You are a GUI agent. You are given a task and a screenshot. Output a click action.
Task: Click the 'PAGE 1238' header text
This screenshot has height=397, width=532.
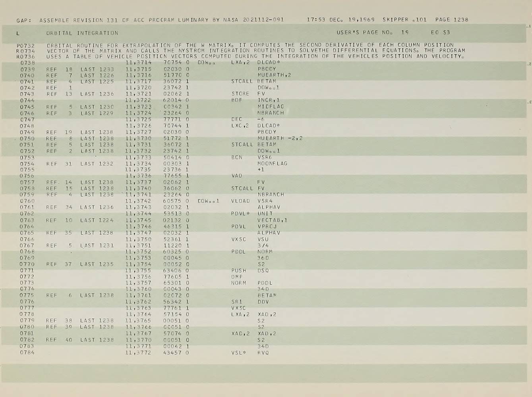click(452, 19)
